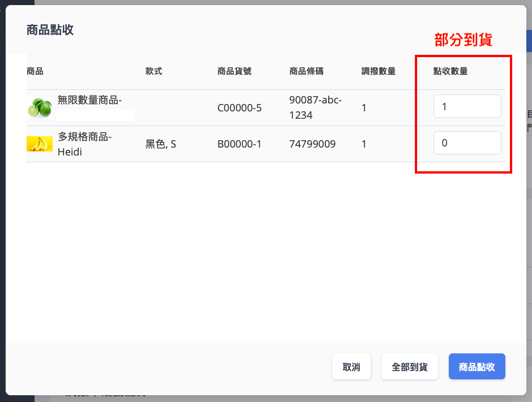Click the 點收數量 column header
This screenshot has height=402, width=532.
point(451,71)
